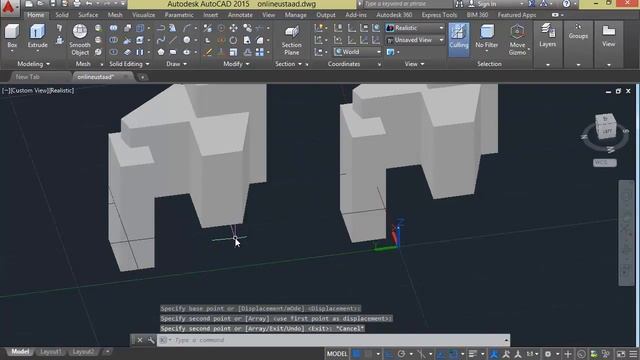640x360 pixels.
Task: Switch to the Solid ribbon tab
Action: pyautogui.click(x=62, y=15)
